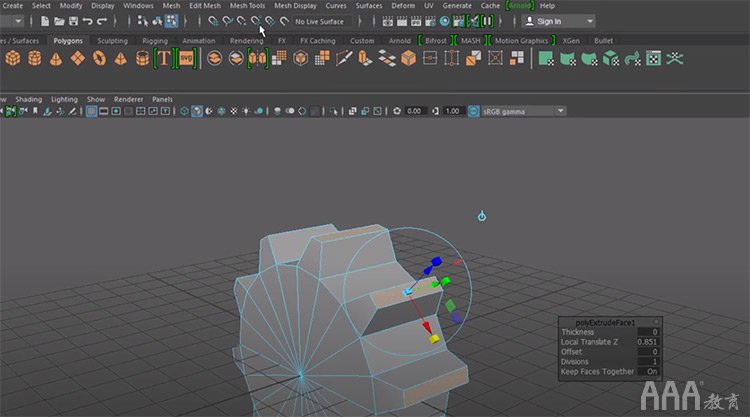Click the Redo arrow icon
Screen dimensions: 750x417
tap(102, 21)
